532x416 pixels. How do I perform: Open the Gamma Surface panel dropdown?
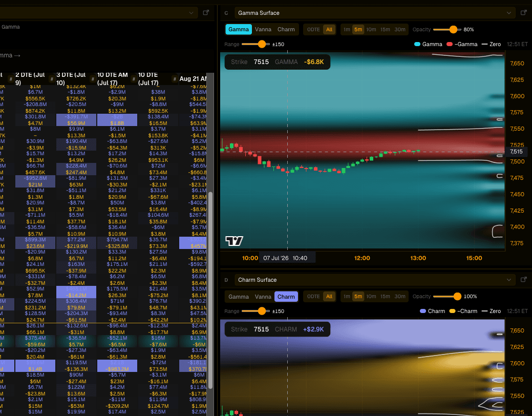tap(374, 13)
